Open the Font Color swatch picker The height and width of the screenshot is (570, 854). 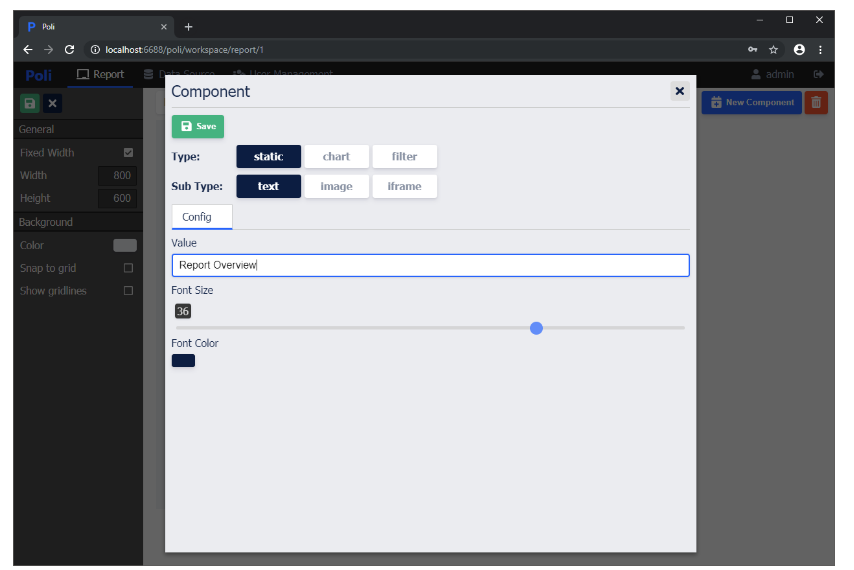coord(183,360)
